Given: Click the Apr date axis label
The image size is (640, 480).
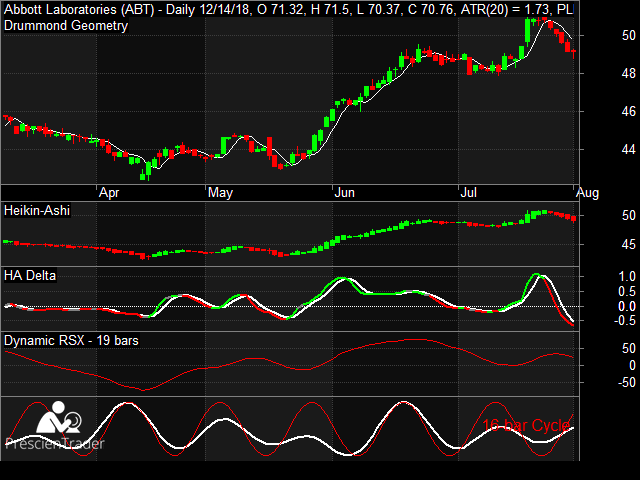Looking at the screenshot, I should (x=109, y=193).
